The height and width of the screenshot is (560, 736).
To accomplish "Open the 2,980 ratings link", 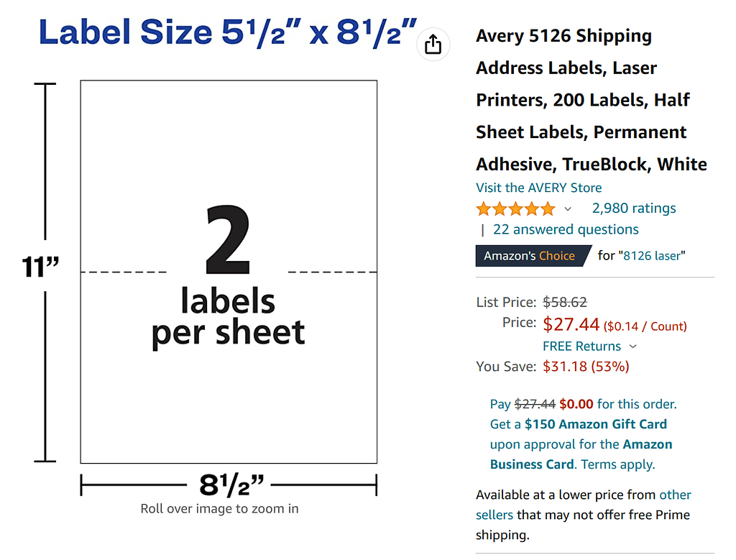I will [633, 208].
